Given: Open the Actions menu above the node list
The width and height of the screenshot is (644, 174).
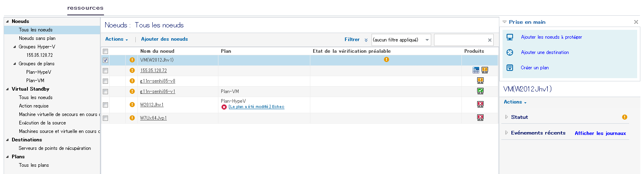Looking at the screenshot, I should pos(116,39).
